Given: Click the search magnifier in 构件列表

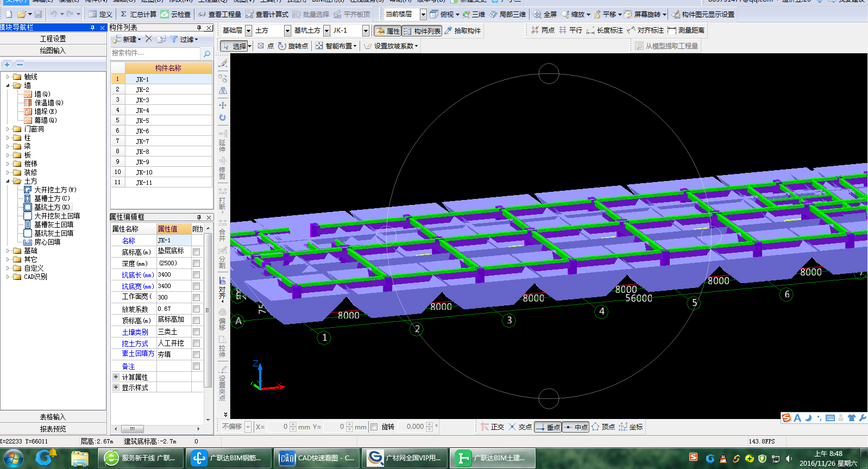Looking at the screenshot, I should tap(206, 53).
